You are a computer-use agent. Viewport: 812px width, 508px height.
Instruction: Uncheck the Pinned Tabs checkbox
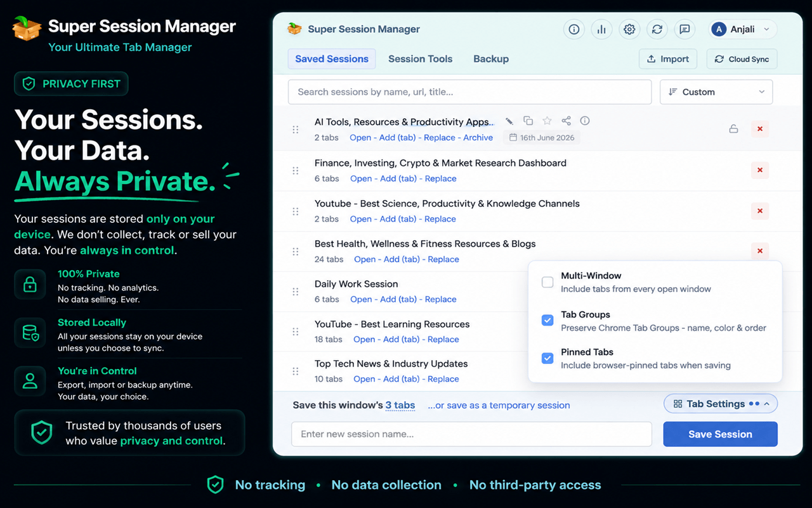[547, 358]
